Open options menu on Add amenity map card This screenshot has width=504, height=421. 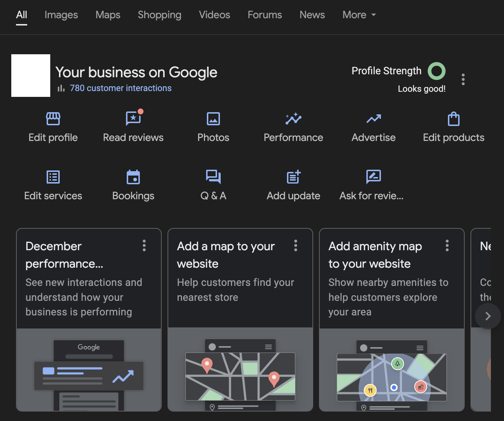pyautogui.click(x=447, y=245)
